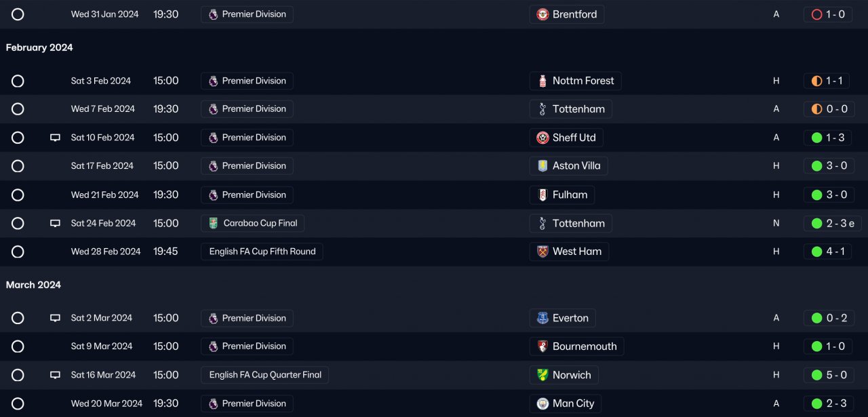Click the Nottm Forest club badge
The height and width of the screenshot is (417, 868).
pos(542,81)
